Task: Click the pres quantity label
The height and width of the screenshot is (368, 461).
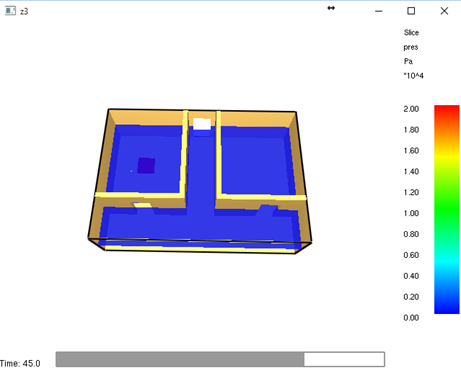Action: (x=411, y=47)
